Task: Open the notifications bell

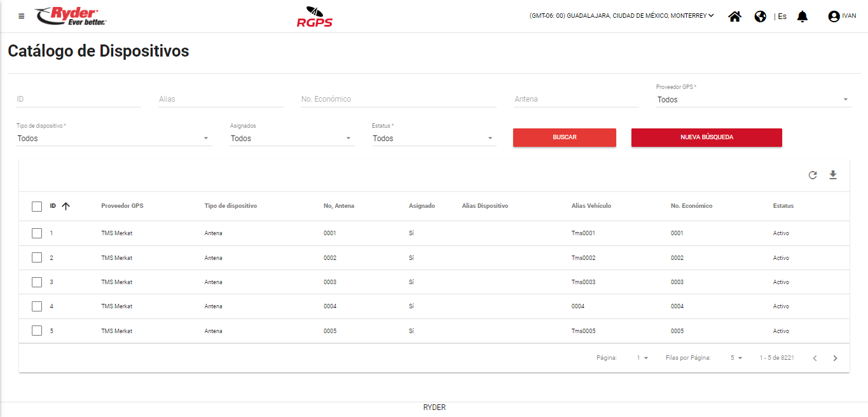Action: coord(803,17)
